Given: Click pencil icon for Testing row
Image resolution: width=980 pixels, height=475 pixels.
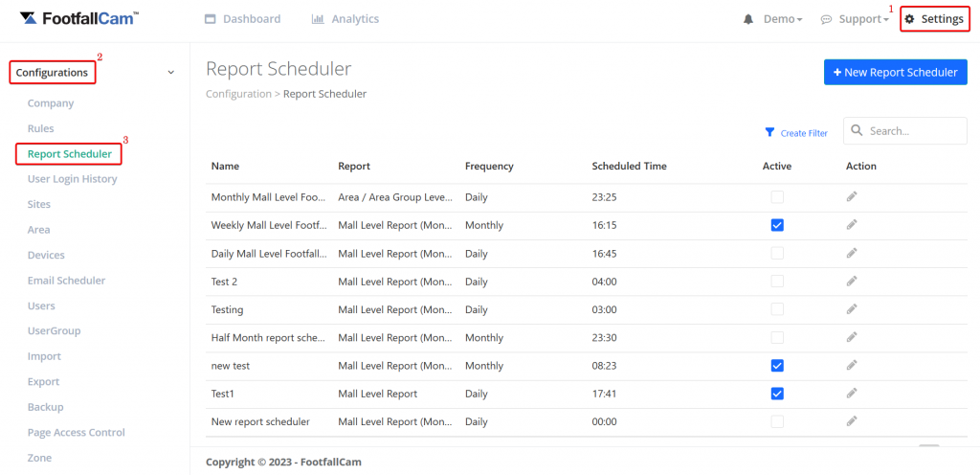Looking at the screenshot, I should [851, 309].
